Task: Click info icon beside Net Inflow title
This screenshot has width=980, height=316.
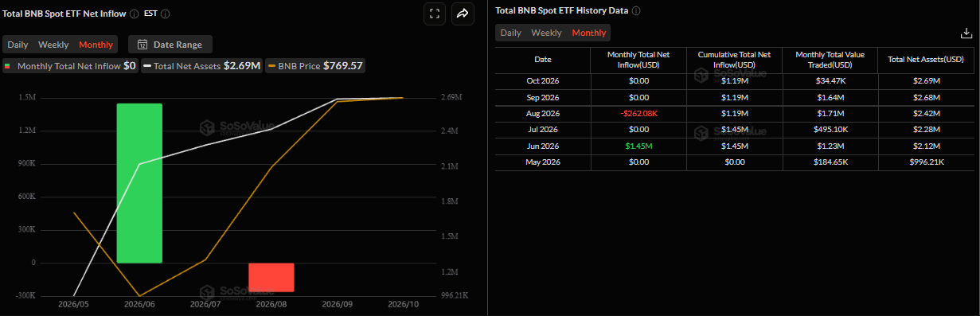Action: pyautogui.click(x=133, y=14)
